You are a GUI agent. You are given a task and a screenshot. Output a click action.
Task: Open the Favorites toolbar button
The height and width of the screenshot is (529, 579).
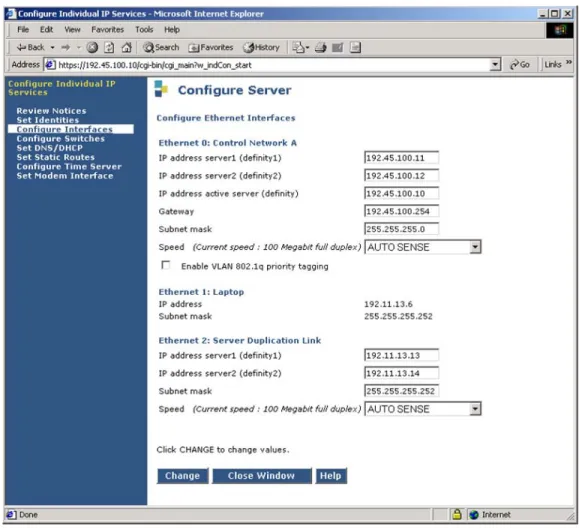point(211,47)
